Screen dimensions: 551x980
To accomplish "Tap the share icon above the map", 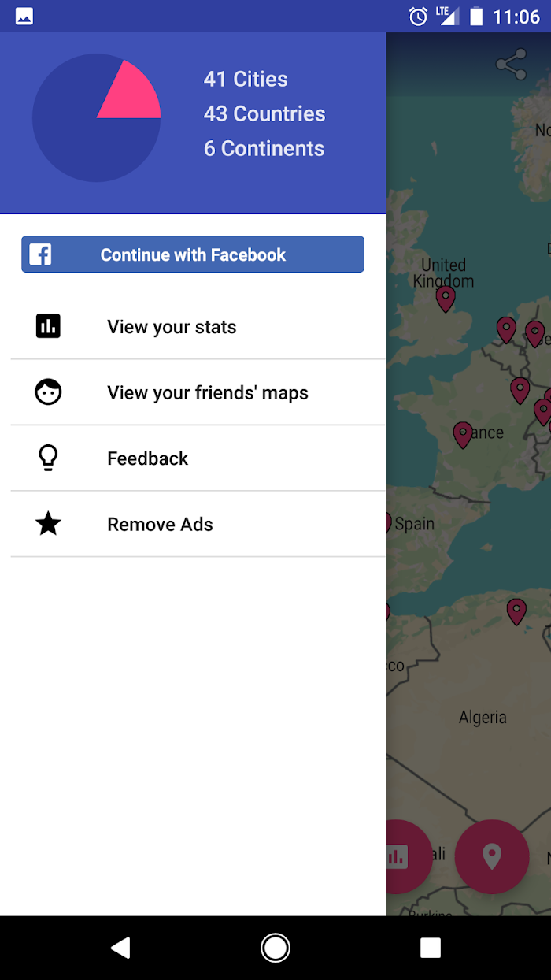I will point(511,65).
